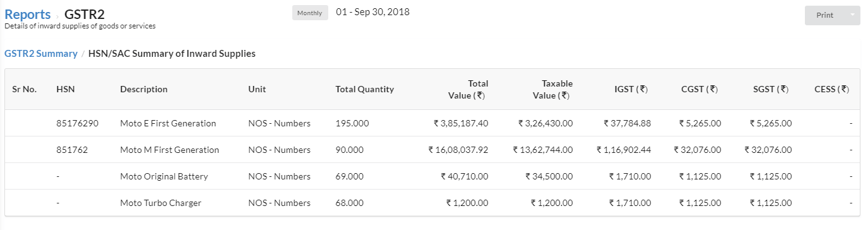The height and width of the screenshot is (230, 868).
Task: Click the CESS column header
Action: [x=831, y=89]
